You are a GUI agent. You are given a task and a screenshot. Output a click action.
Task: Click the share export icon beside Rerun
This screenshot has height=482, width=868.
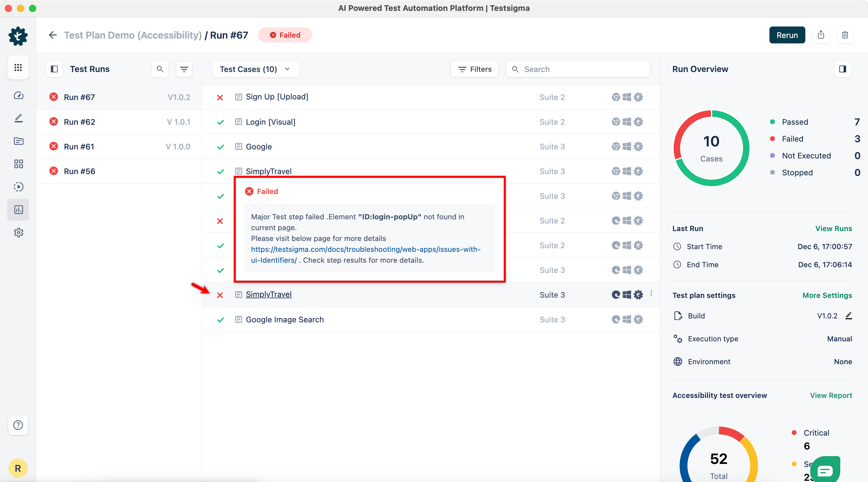(x=821, y=35)
